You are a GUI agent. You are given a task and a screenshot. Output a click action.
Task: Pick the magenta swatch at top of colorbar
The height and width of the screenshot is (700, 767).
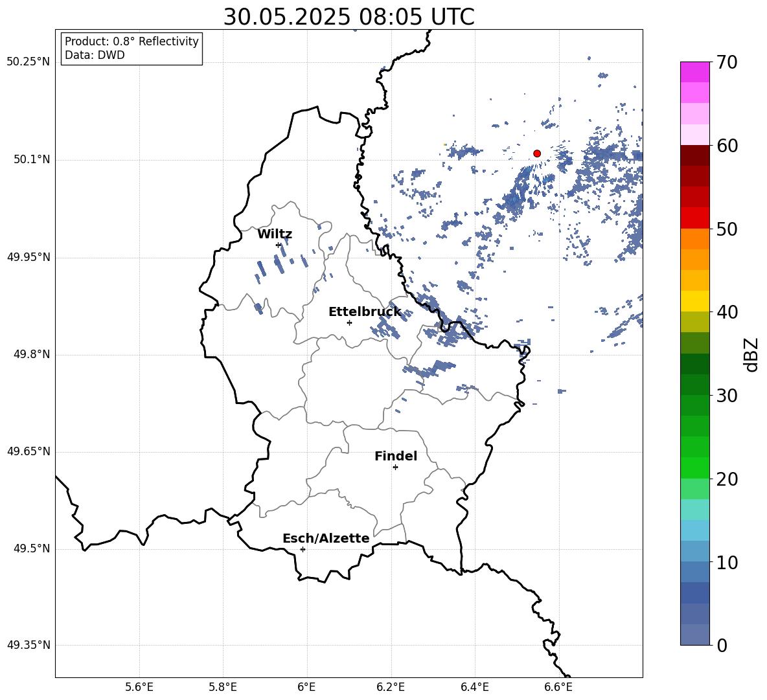click(x=694, y=73)
